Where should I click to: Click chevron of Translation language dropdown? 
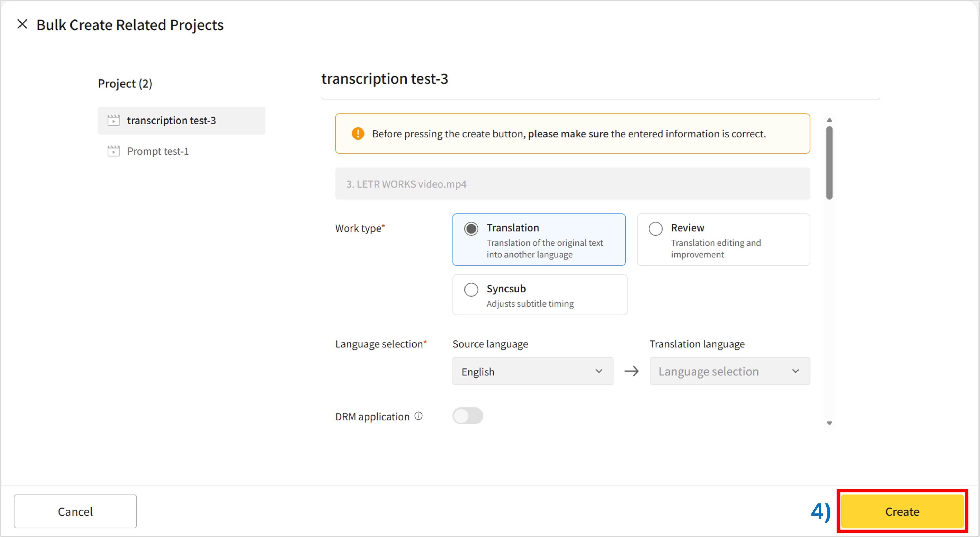coord(795,371)
